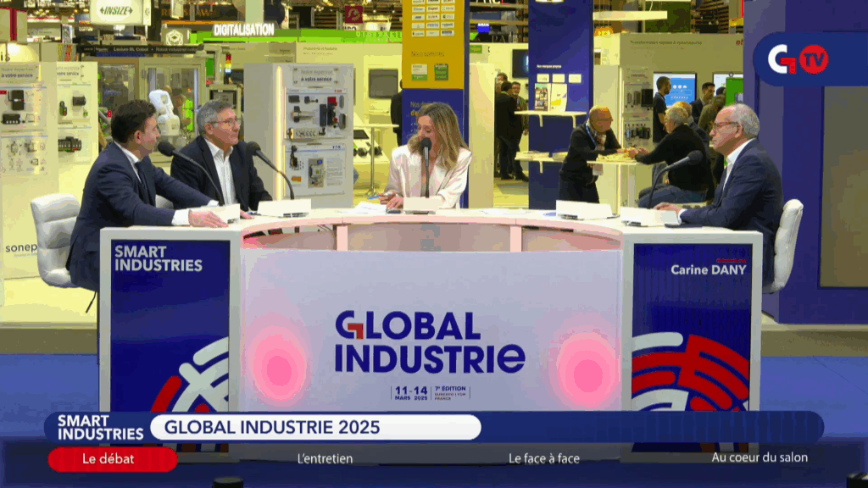Click the "SMART INDUSTRIES" text on desk panel

click(x=158, y=258)
